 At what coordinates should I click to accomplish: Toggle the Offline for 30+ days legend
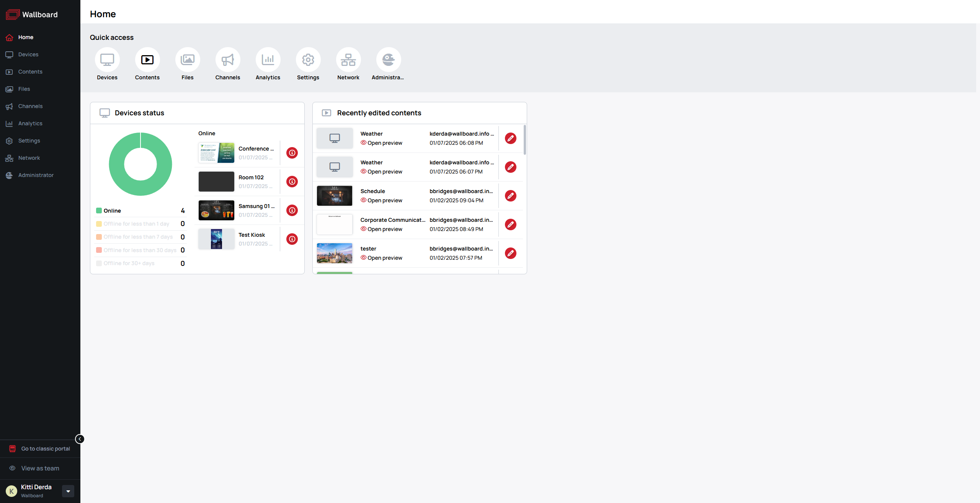click(129, 263)
